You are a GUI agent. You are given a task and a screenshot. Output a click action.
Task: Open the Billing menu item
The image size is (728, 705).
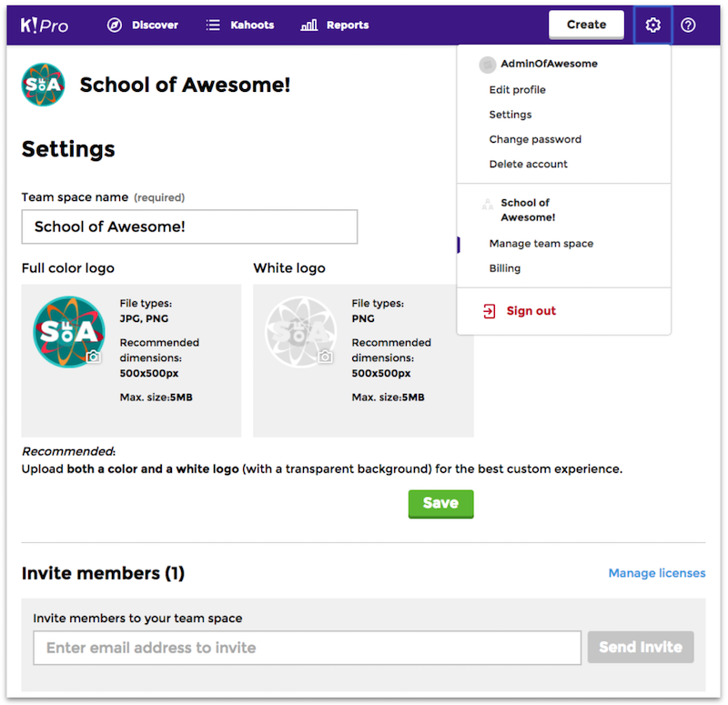(505, 268)
